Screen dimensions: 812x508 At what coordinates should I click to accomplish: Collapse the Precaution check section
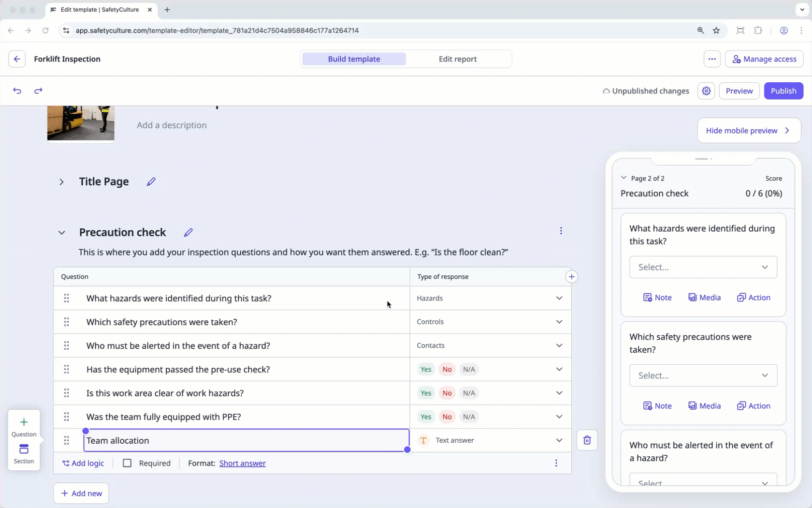click(61, 233)
